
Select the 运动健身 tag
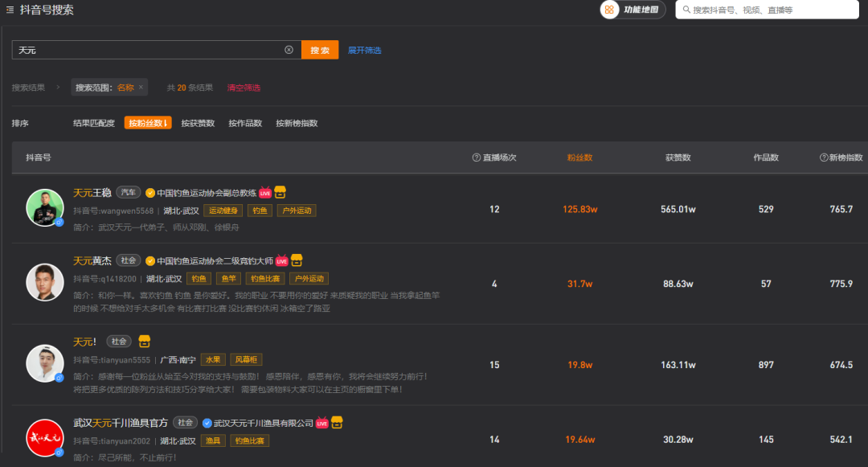[223, 211]
